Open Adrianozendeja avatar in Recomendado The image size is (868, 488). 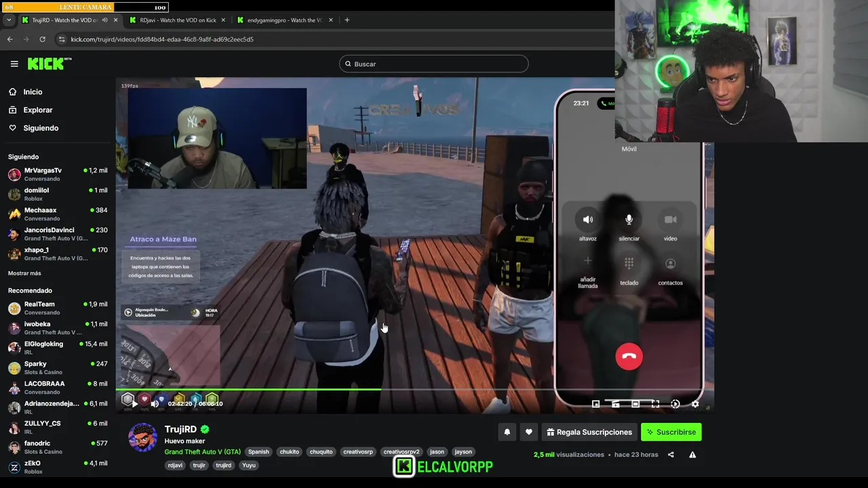tap(14, 407)
